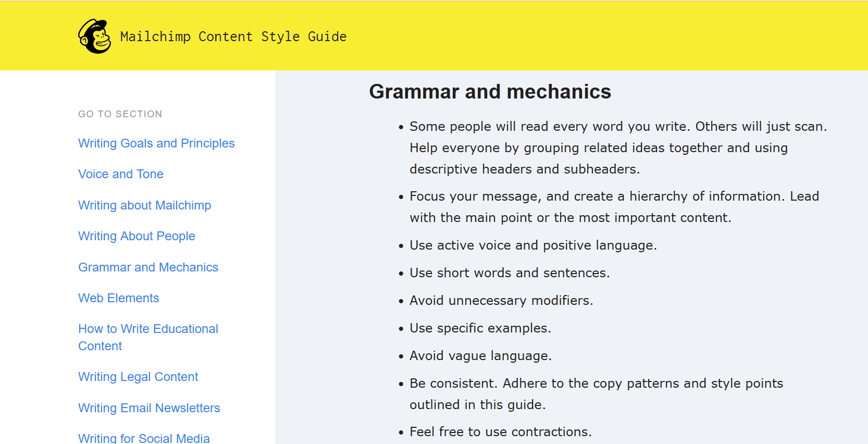Click the 'Feel free to use contractions' bullet
This screenshot has height=444, width=868.
(501, 432)
